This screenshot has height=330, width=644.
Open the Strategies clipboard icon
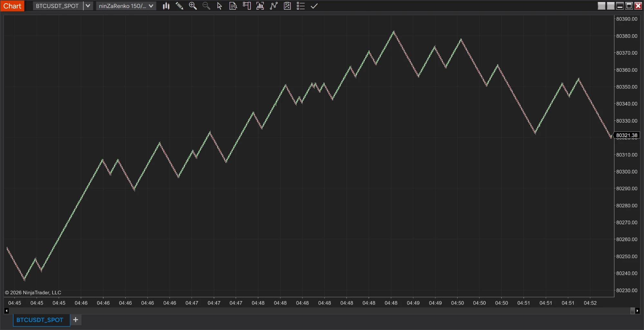tap(287, 6)
